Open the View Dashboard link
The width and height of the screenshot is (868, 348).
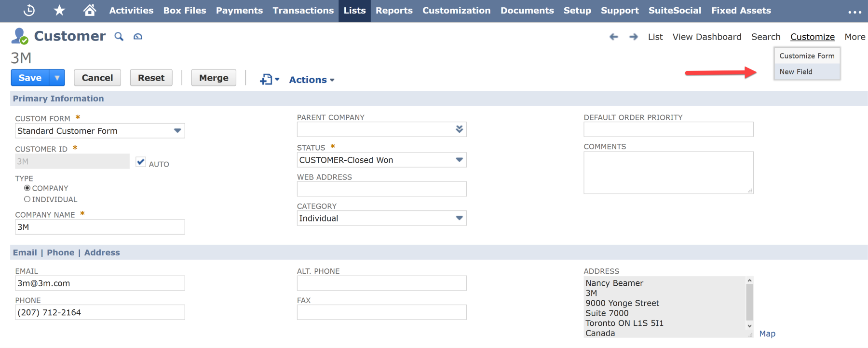click(x=707, y=37)
